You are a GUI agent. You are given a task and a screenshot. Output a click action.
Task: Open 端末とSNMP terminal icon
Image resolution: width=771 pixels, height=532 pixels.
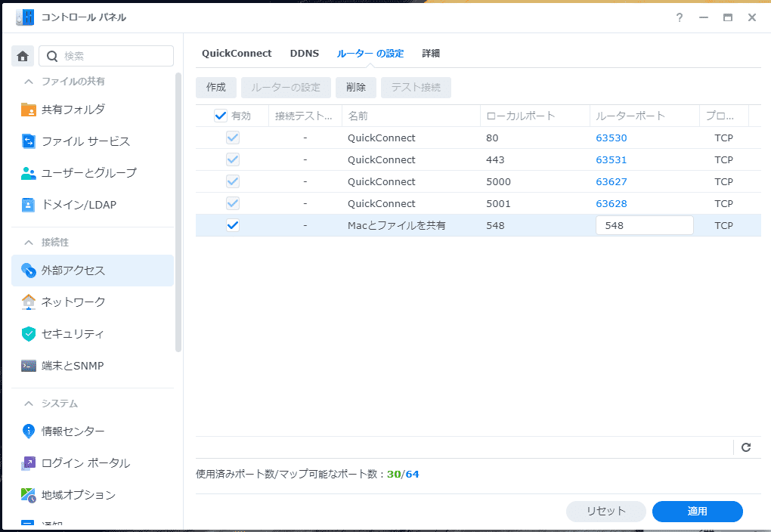(x=29, y=366)
